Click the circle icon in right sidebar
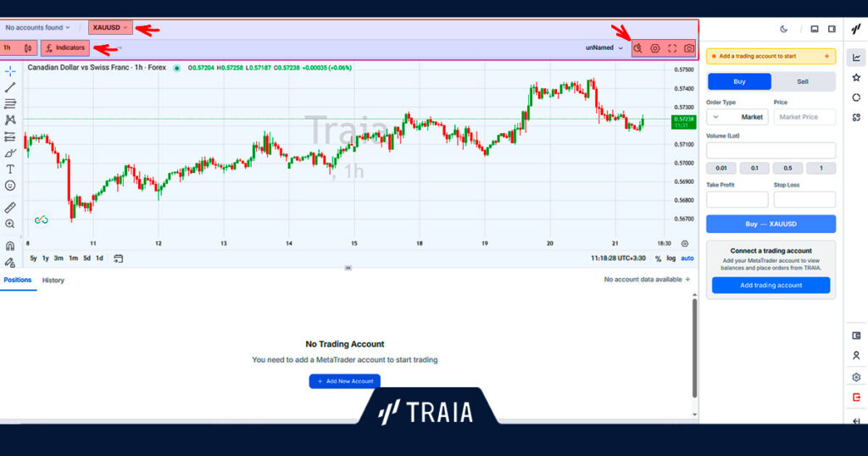The image size is (868, 456). click(856, 97)
